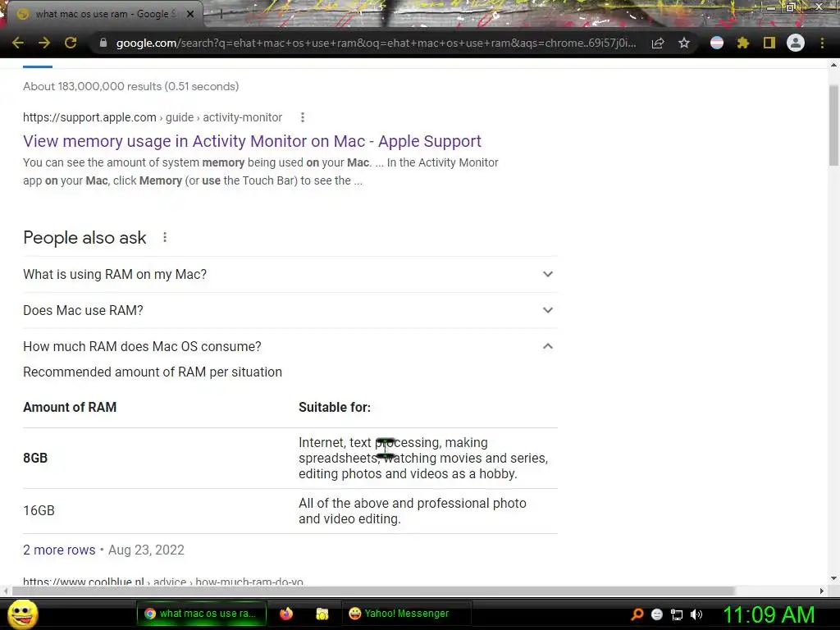840x630 pixels.
Task: Click the horizontal scrollbar thumb
Action: pyautogui.click(x=373, y=591)
